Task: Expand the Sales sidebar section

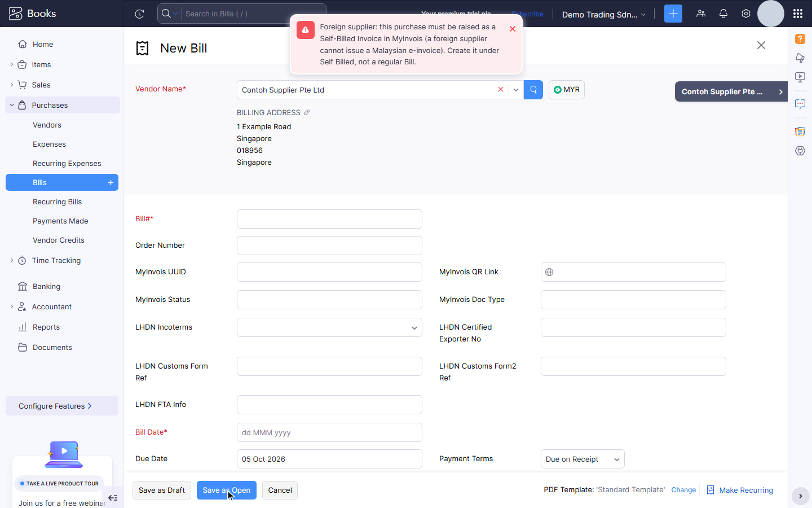Action: tap(12, 85)
